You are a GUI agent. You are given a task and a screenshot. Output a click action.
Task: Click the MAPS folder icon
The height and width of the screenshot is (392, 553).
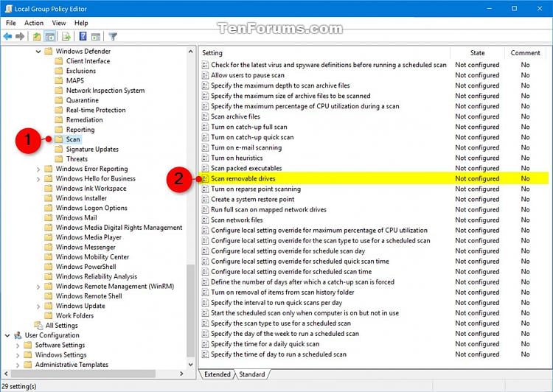[59, 81]
